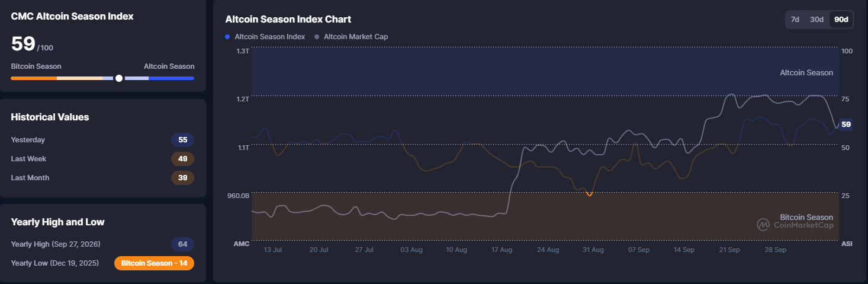This screenshot has height=284, width=868.
Task: Click the 03 Aug date tick
Action: pos(412,250)
